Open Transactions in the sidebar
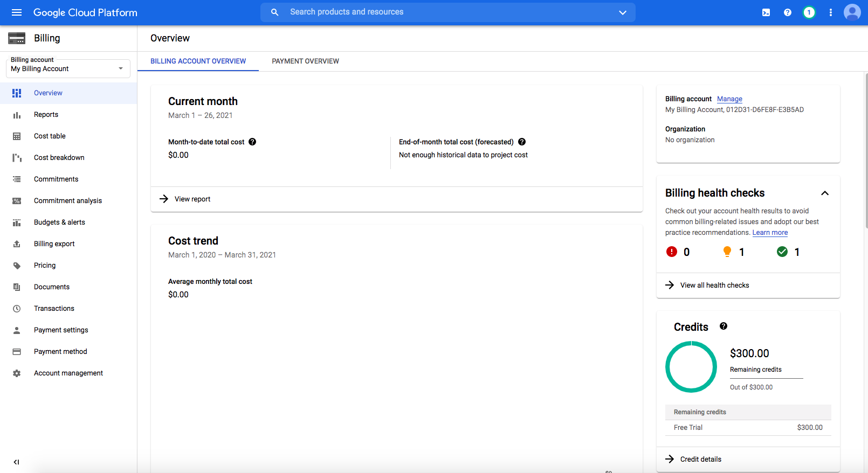 pos(68,309)
